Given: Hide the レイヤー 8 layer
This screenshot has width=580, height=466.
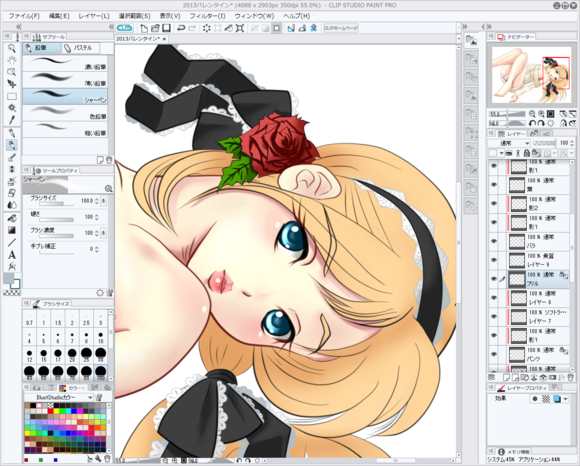Looking at the screenshot, I should (494, 298).
